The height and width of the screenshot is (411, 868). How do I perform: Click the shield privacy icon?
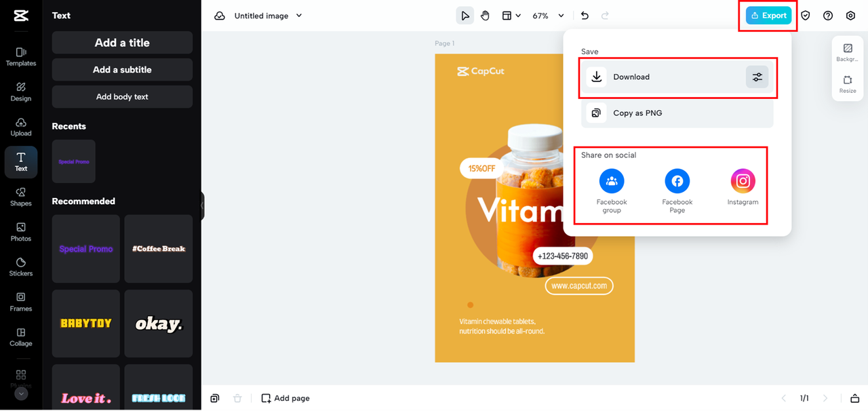806,16
